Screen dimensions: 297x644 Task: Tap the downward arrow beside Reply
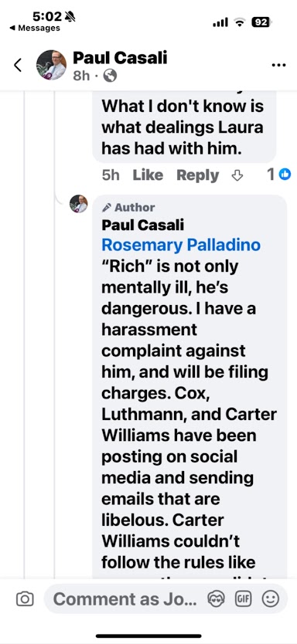(x=237, y=175)
